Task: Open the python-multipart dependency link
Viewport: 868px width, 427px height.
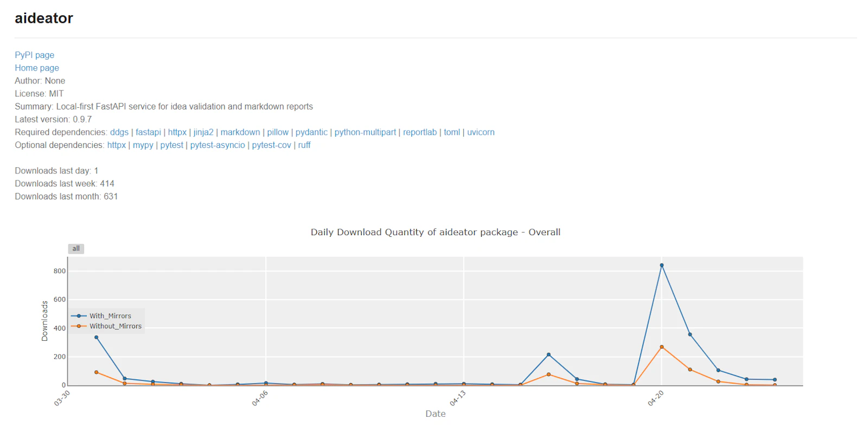Action: click(x=365, y=132)
